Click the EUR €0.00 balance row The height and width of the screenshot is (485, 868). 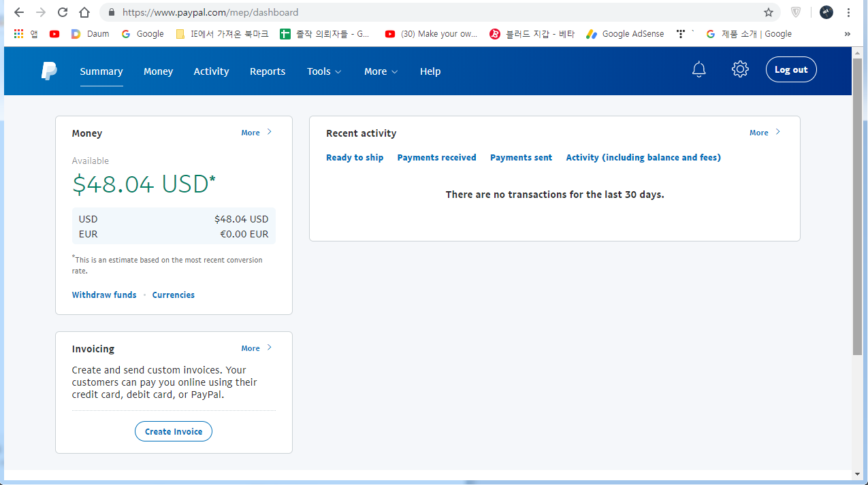coord(174,234)
